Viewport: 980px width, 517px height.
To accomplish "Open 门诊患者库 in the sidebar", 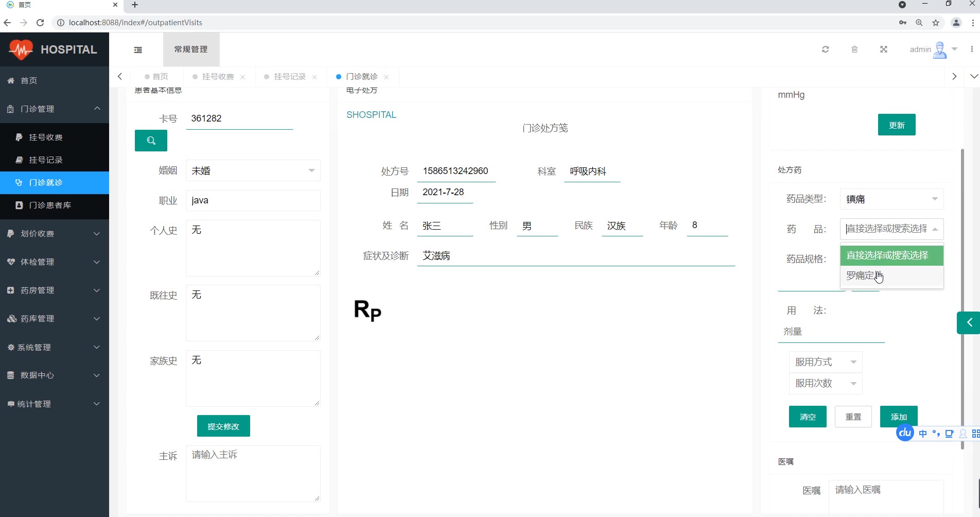I will click(x=50, y=205).
